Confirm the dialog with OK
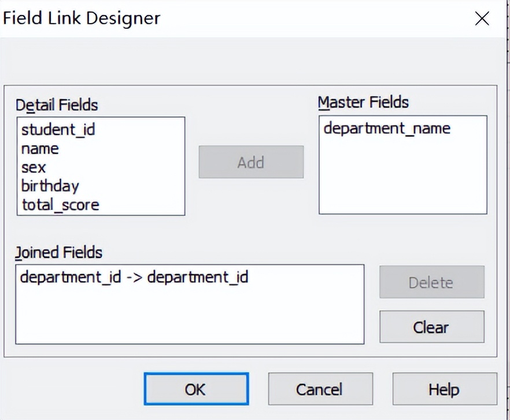510x420 pixels. [x=196, y=389]
